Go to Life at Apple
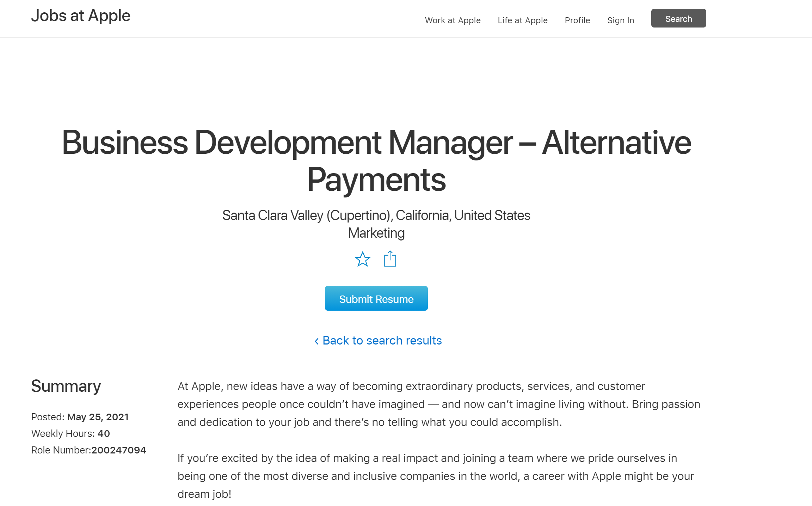This screenshot has width=812, height=506. coord(523,20)
